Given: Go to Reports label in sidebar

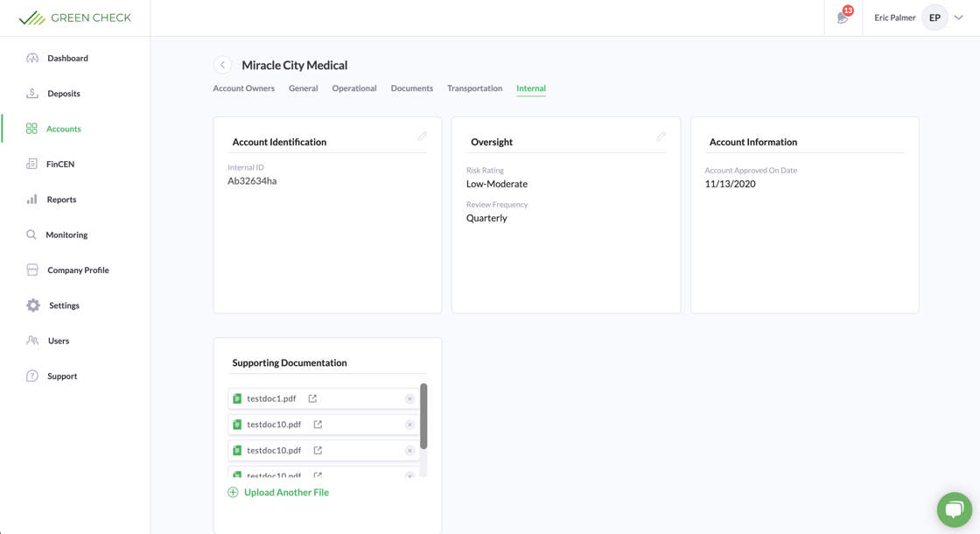Looking at the screenshot, I should [x=61, y=200].
